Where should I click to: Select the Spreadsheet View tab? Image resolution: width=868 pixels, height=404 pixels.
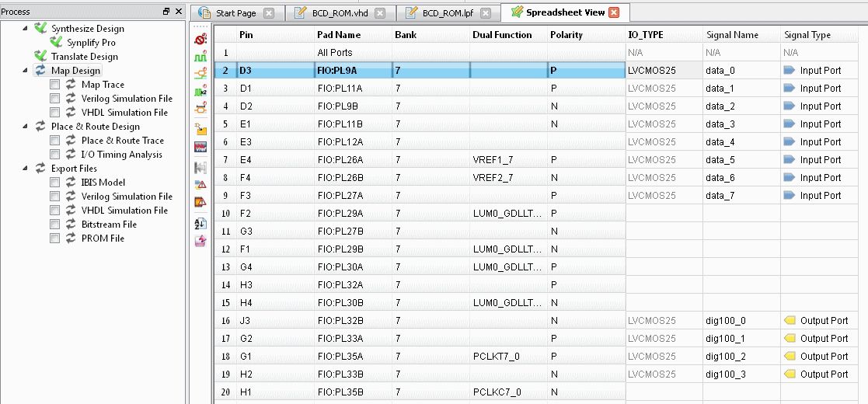point(565,12)
